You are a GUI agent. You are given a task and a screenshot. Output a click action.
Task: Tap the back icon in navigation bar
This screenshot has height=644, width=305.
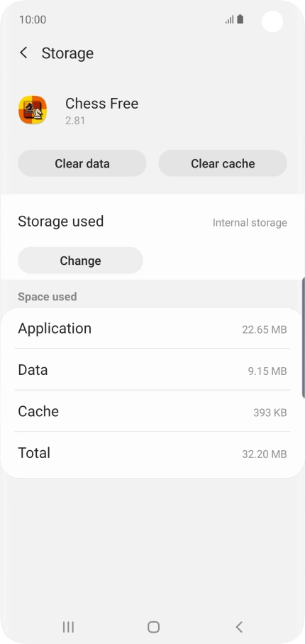239,627
